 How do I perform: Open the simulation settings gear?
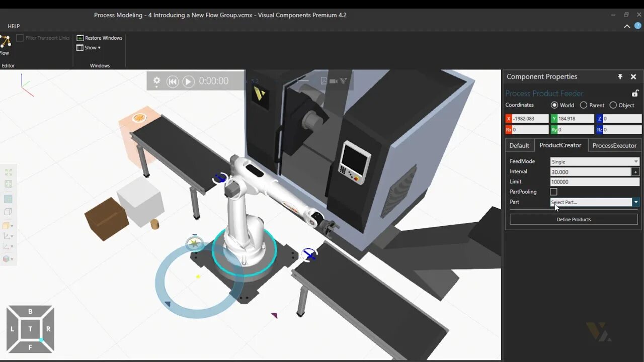pos(156,81)
